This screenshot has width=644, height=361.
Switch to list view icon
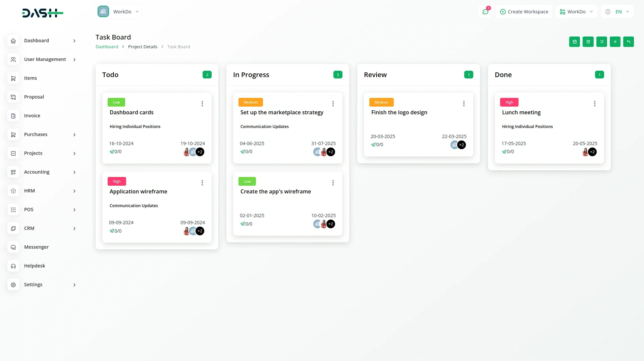click(601, 42)
